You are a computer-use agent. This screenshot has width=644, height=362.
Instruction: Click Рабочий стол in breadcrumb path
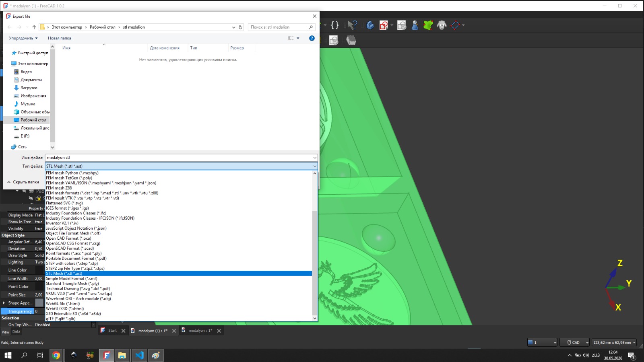[x=103, y=27]
